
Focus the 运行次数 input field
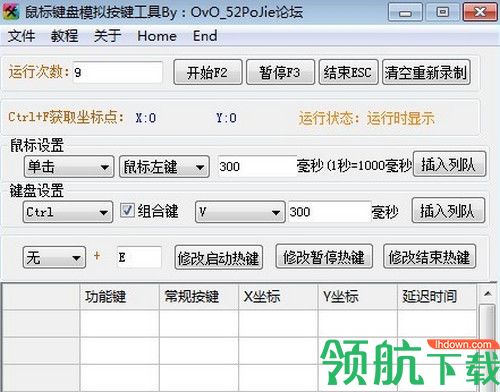click(x=118, y=72)
